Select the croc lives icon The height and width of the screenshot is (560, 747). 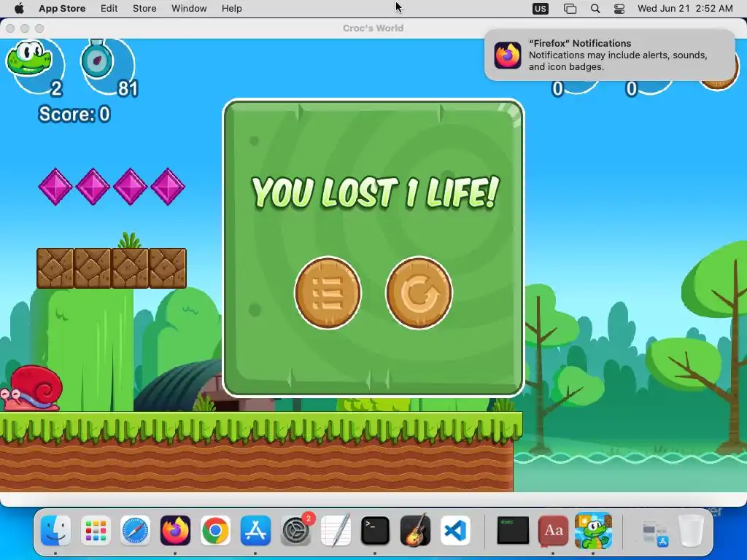[28, 58]
